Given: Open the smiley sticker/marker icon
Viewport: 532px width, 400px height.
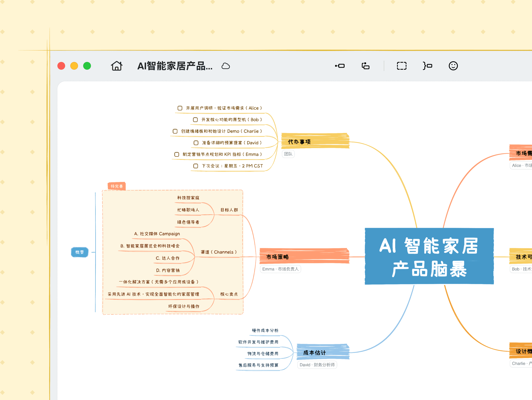Looking at the screenshot, I should coord(453,66).
